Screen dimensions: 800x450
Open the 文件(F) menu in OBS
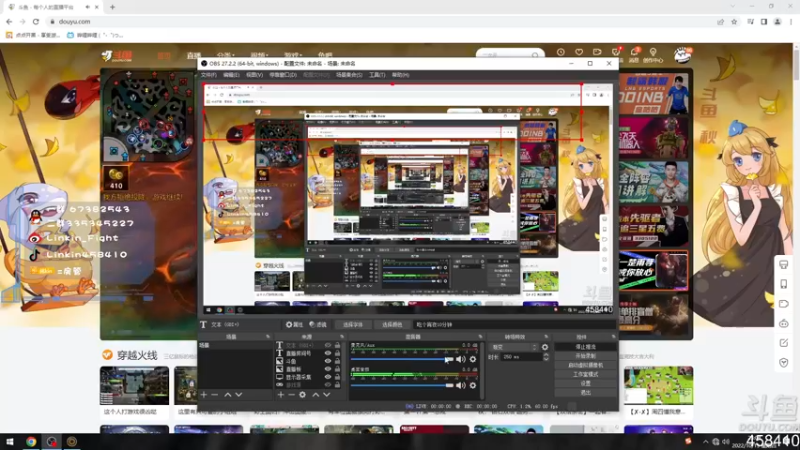pos(209,75)
